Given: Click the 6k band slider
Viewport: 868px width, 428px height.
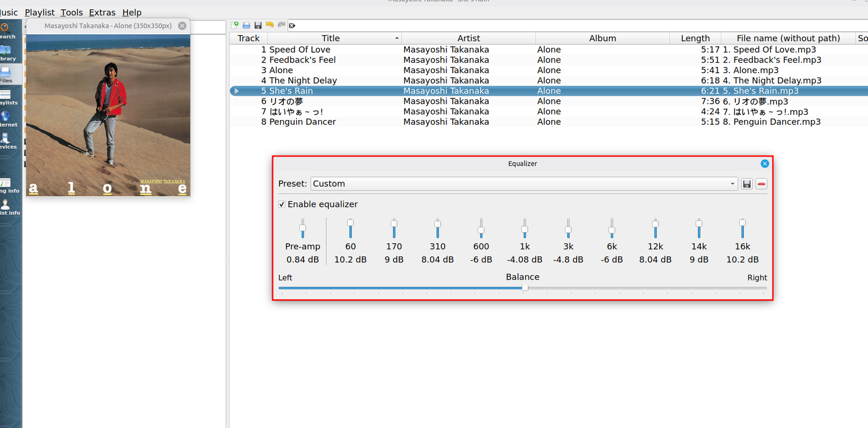Looking at the screenshot, I should [612, 228].
